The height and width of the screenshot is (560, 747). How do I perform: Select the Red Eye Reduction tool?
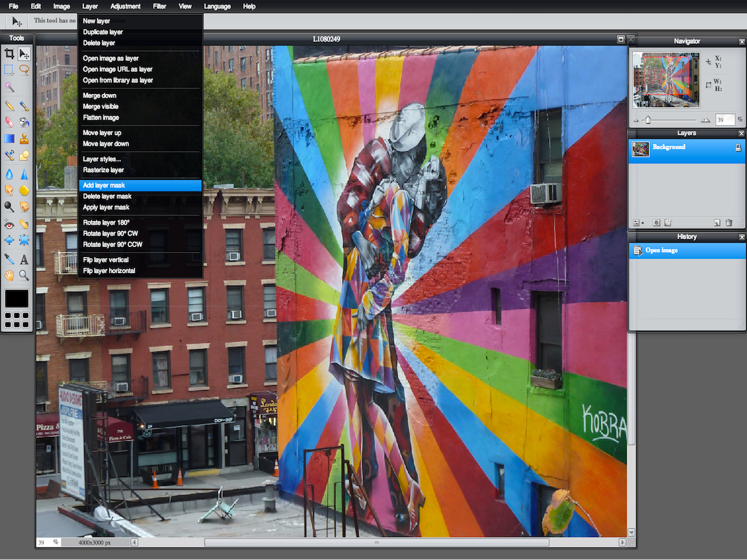tap(9, 224)
